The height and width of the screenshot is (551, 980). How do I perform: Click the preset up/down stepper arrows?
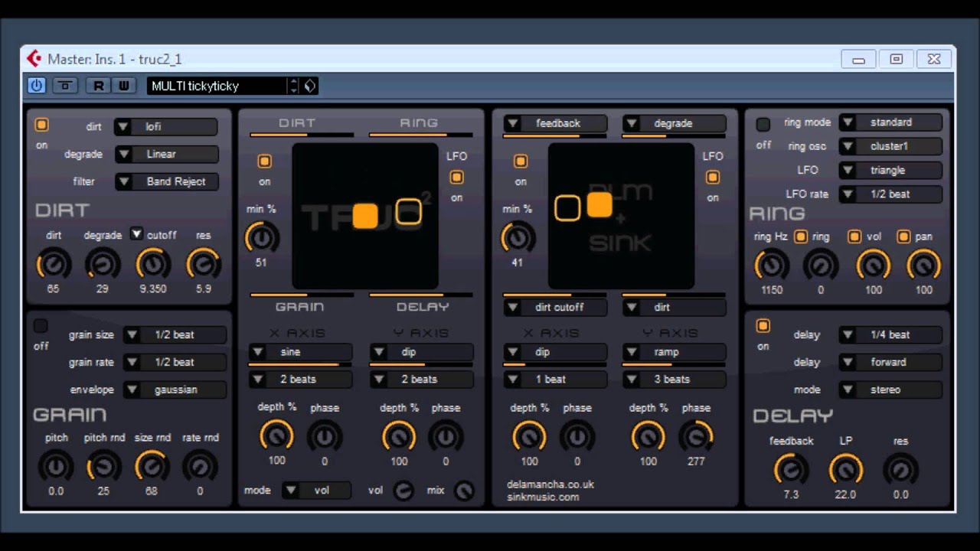coord(293,86)
